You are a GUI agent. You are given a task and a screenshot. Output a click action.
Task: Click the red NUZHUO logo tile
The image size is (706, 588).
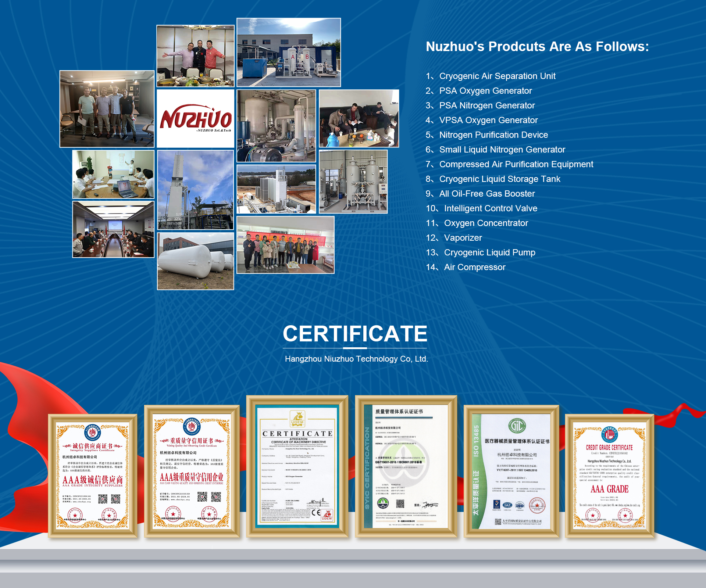point(195,118)
